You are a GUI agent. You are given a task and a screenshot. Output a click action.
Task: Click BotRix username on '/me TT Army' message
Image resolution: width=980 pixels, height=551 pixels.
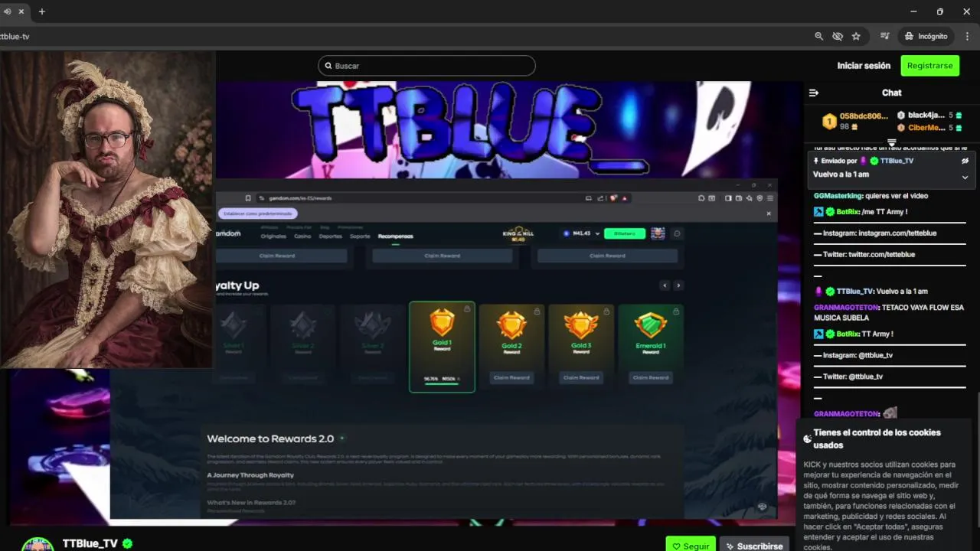click(x=848, y=212)
